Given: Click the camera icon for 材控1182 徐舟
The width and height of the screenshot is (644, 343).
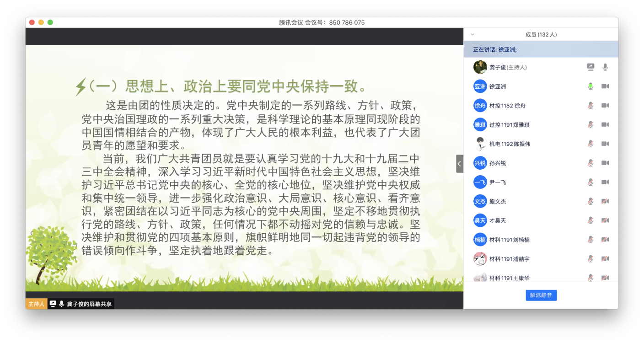Looking at the screenshot, I should (x=605, y=106).
